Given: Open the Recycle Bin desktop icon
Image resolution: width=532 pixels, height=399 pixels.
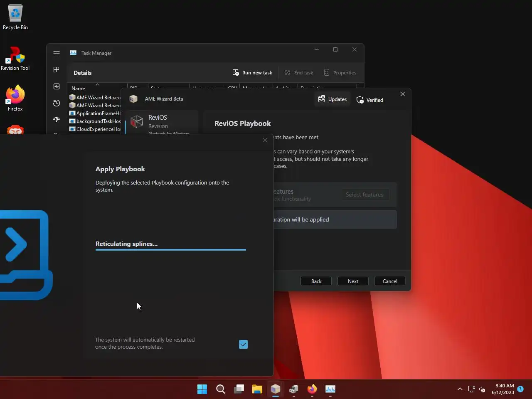Looking at the screenshot, I should (15, 17).
